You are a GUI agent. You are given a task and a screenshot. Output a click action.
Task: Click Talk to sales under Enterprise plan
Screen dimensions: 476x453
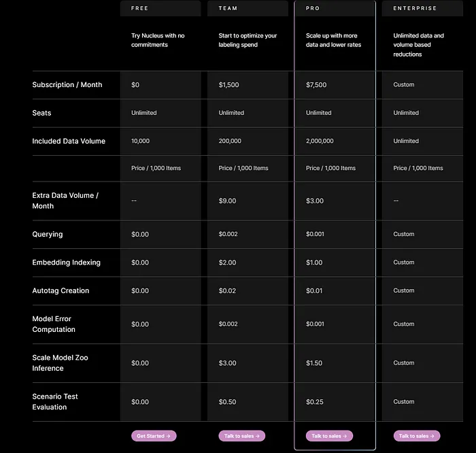pos(416,436)
